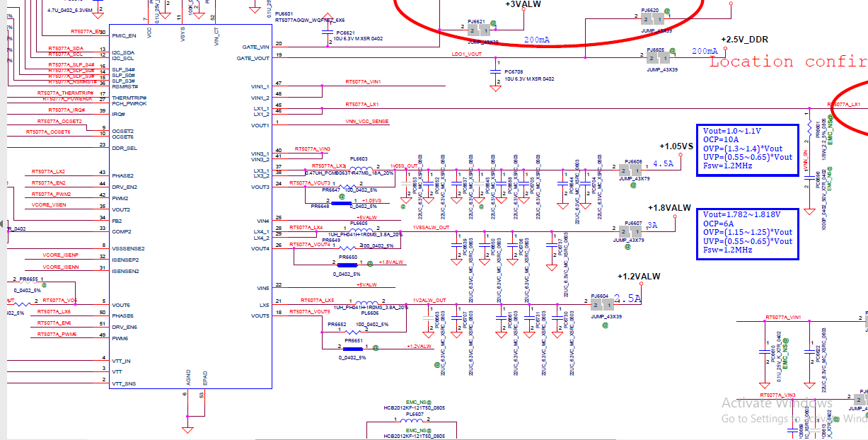
Task: Click the PC6621 capacitor label
Action: [346, 33]
